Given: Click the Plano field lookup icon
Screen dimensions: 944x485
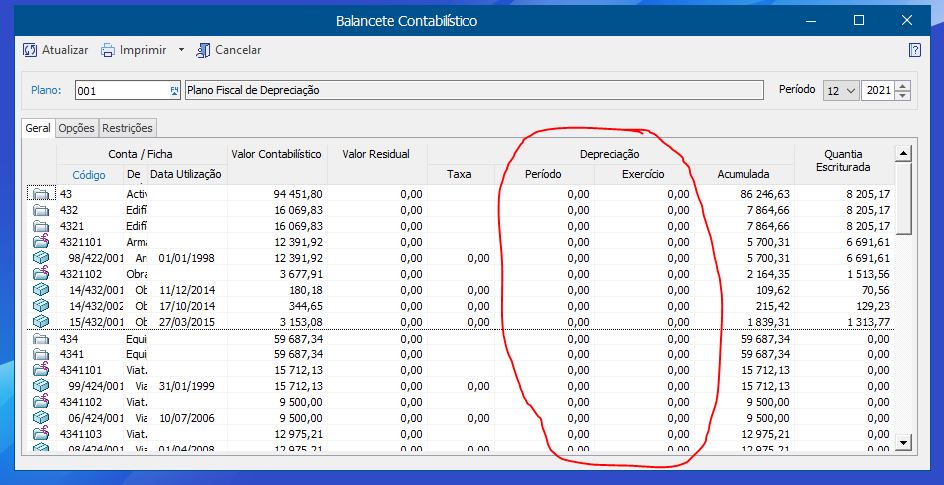Looking at the screenshot, I should pos(175,90).
